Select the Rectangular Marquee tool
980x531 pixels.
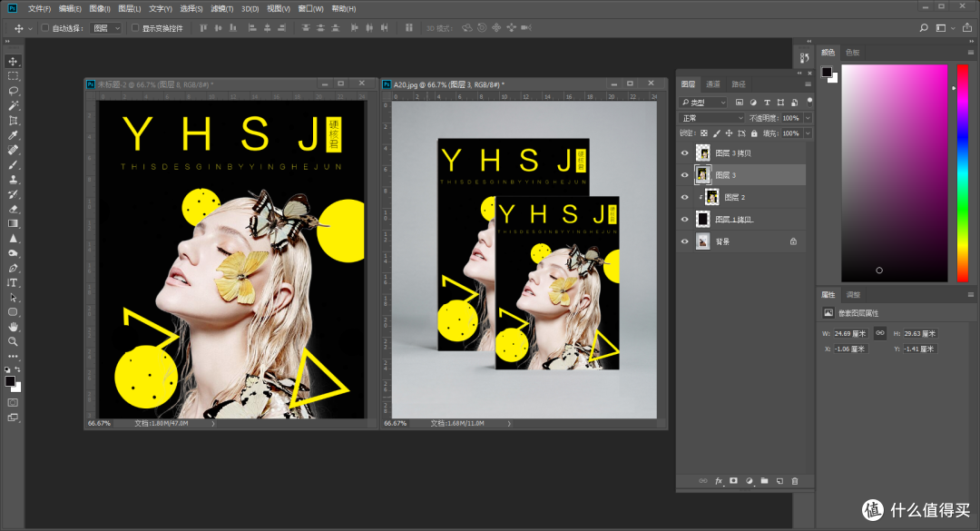pos(13,76)
